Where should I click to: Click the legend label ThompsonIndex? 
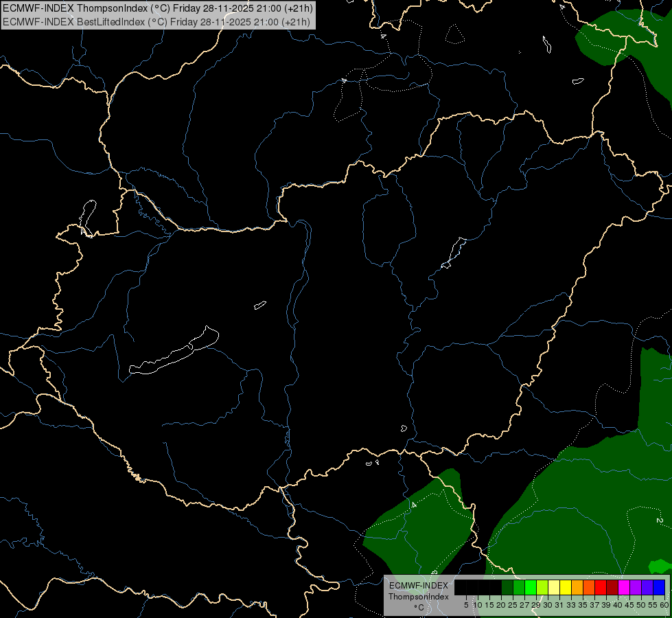[419, 597]
